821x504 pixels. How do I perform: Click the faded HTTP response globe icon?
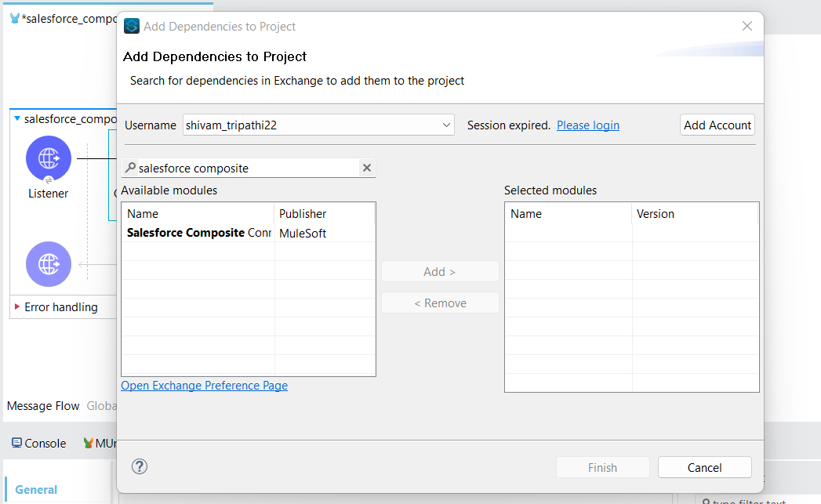pos(49,264)
